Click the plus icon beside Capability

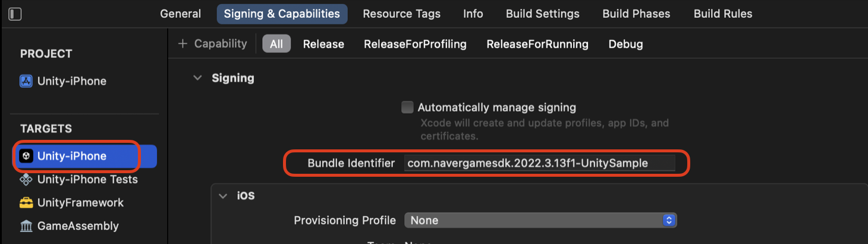(x=183, y=43)
